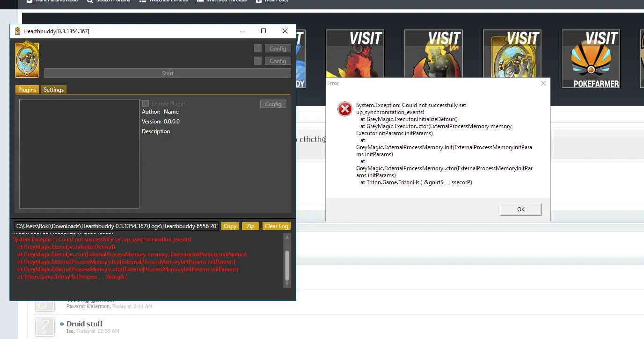Click the log file path field

[117, 226]
